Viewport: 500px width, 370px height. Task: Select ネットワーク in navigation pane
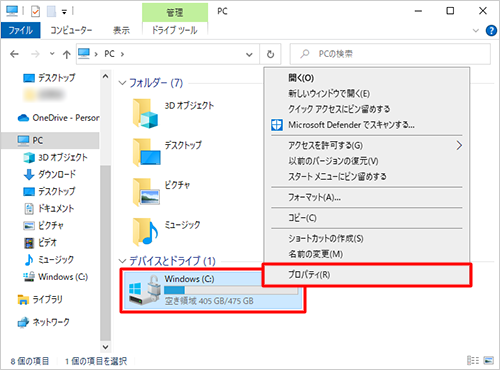pyautogui.click(x=43, y=322)
